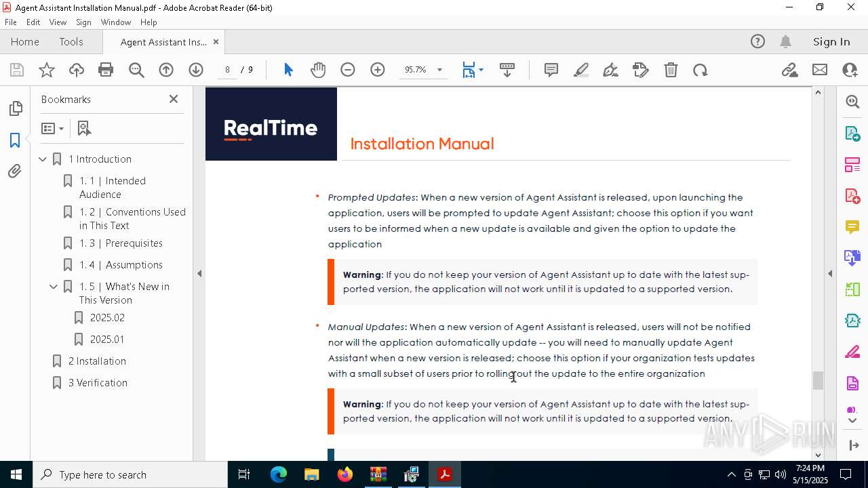Image resolution: width=868 pixels, height=488 pixels.
Task: Add the document to starred files
Action: [x=47, y=70]
